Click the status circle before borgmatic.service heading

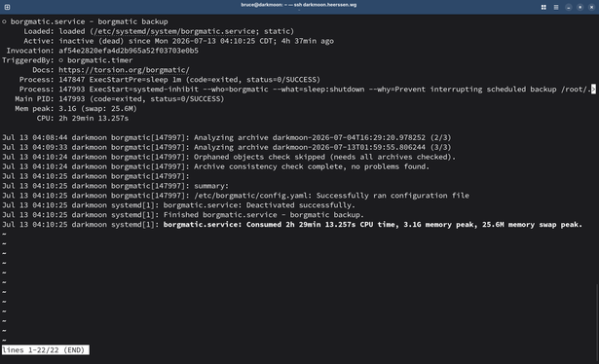[4, 21]
